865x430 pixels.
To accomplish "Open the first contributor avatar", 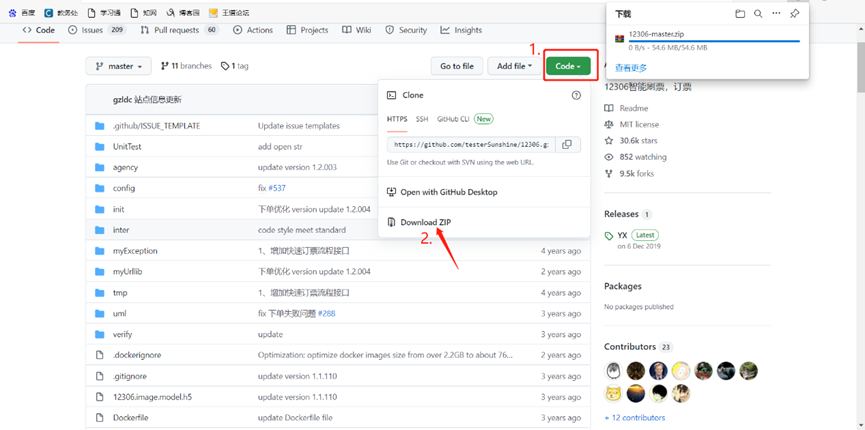I will pyautogui.click(x=612, y=370).
